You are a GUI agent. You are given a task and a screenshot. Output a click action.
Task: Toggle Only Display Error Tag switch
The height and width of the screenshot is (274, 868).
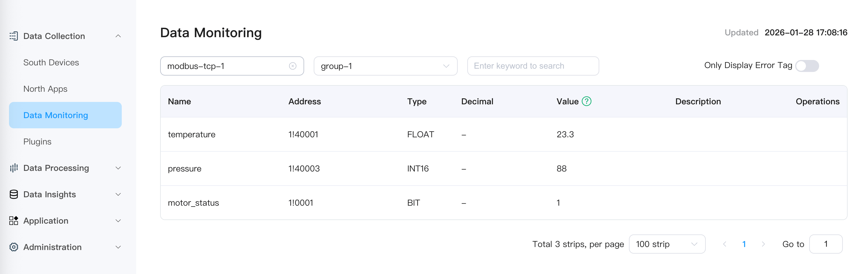tap(807, 66)
